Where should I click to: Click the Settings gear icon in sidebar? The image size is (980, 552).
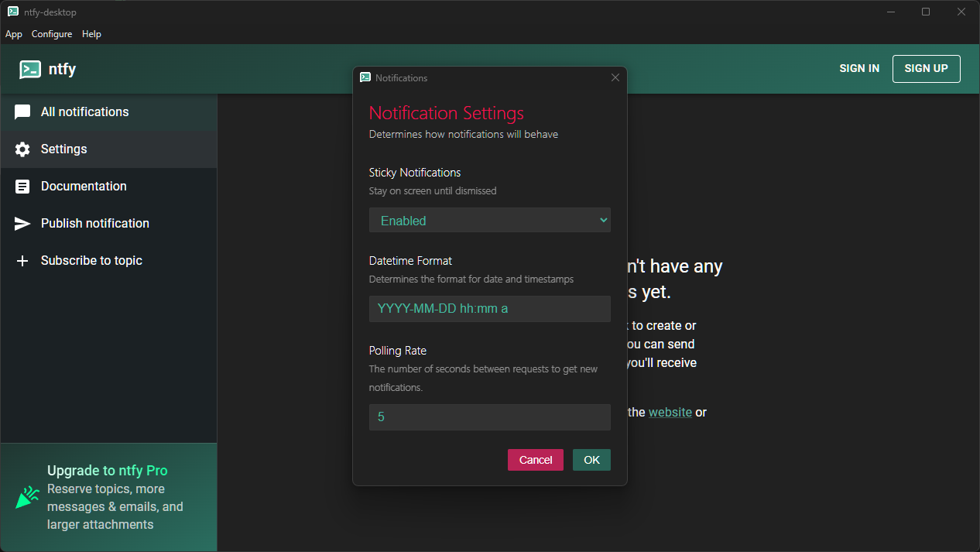point(22,149)
